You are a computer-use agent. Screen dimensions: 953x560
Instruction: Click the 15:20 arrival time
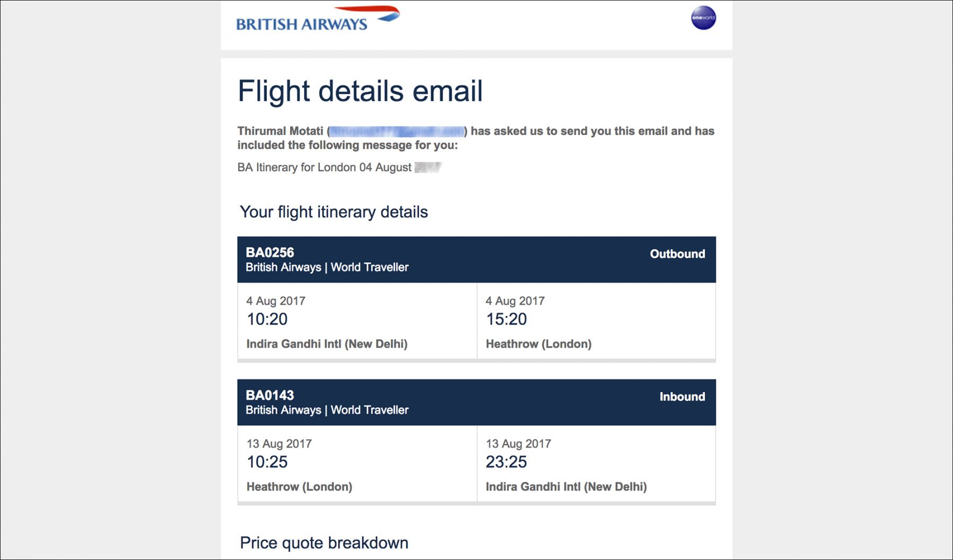click(x=507, y=319)
